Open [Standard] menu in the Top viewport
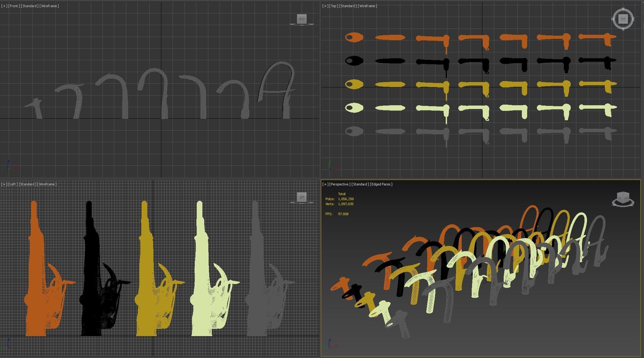This screenshot has width=644, height=358. [348, 6]
